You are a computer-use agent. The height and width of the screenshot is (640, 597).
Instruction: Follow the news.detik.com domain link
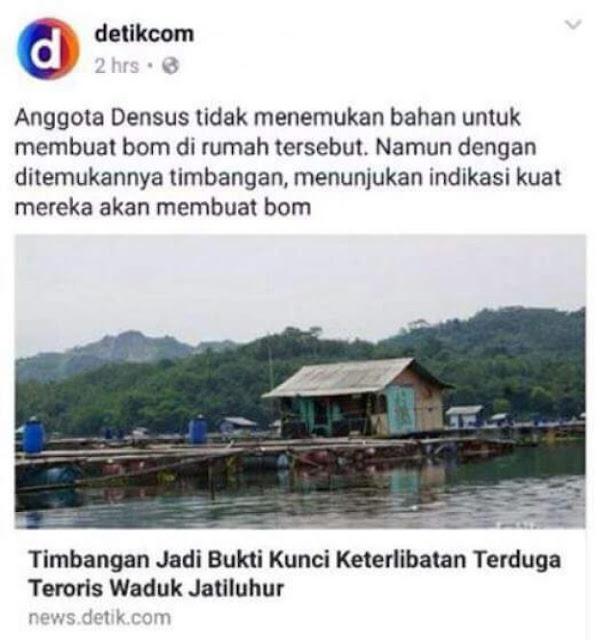[x=100, y=618]
